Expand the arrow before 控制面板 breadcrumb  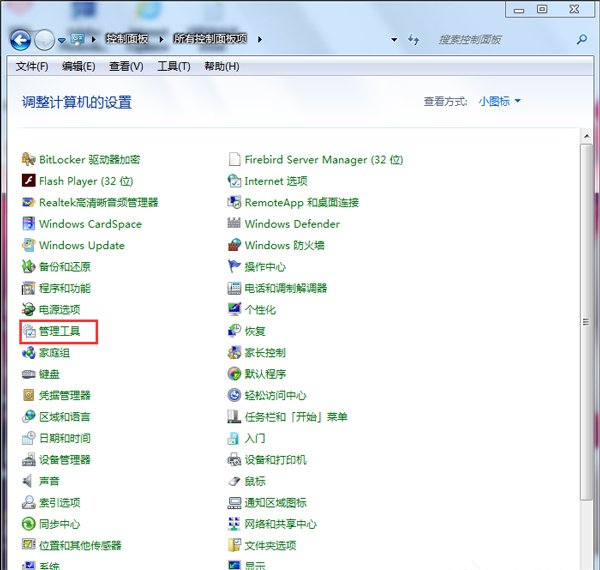(93, 39)
